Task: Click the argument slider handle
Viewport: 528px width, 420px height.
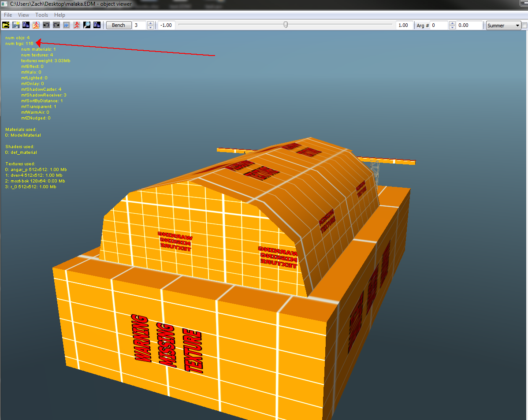Action: tap(286, 25)
